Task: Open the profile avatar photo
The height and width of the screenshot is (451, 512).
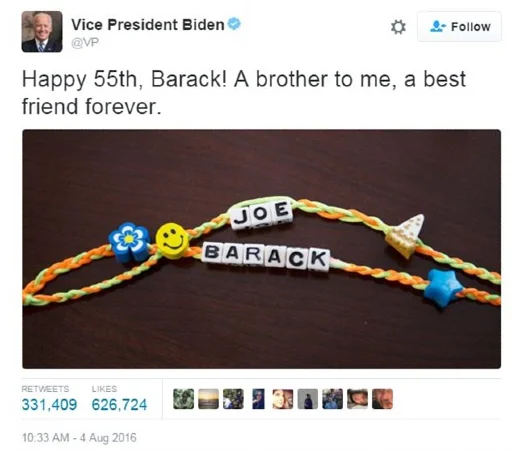Action: click(x=42, y=32)
